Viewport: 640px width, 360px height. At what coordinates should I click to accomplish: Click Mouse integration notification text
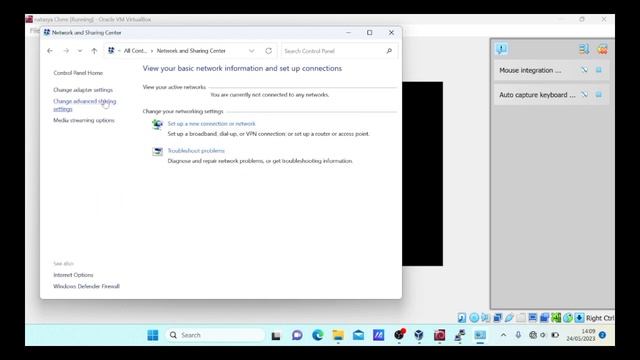point(530,71)
